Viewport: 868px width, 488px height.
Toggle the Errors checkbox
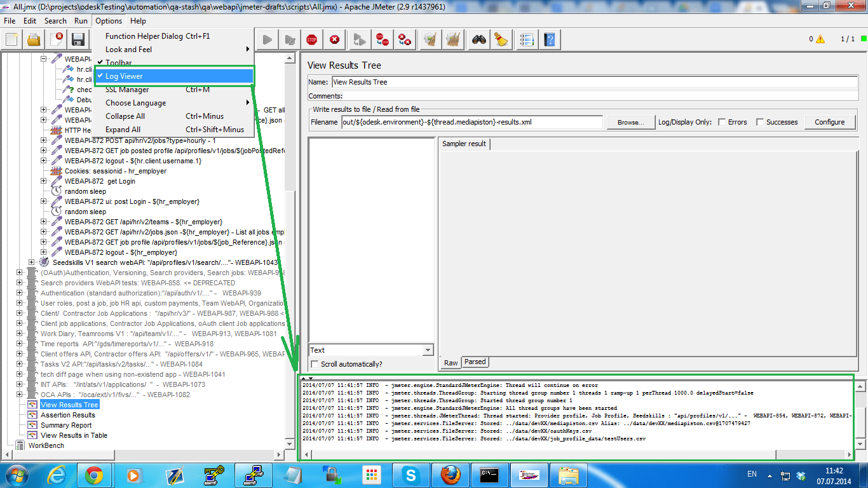[722, 122]
